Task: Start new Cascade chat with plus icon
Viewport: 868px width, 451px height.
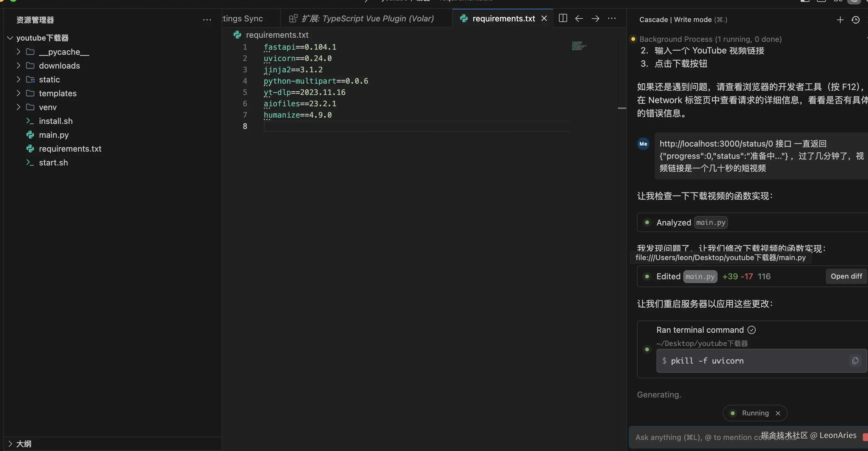Action: point(840,20)
